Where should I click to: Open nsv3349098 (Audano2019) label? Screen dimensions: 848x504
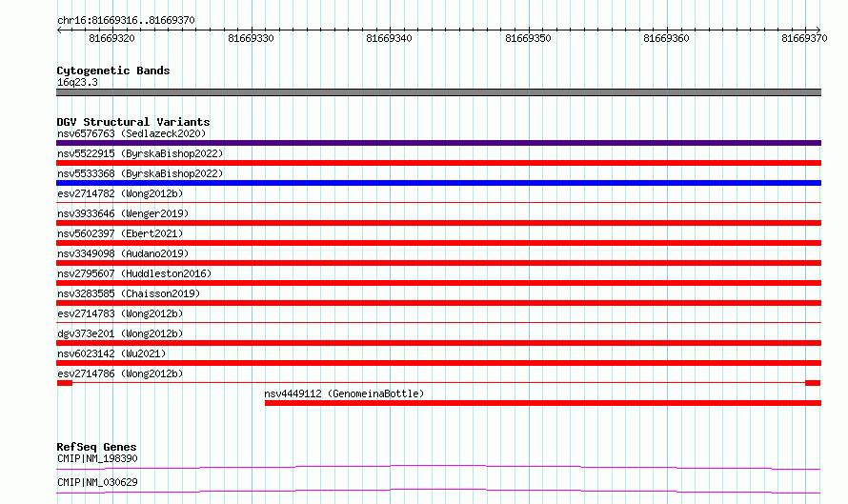[123, 253]
